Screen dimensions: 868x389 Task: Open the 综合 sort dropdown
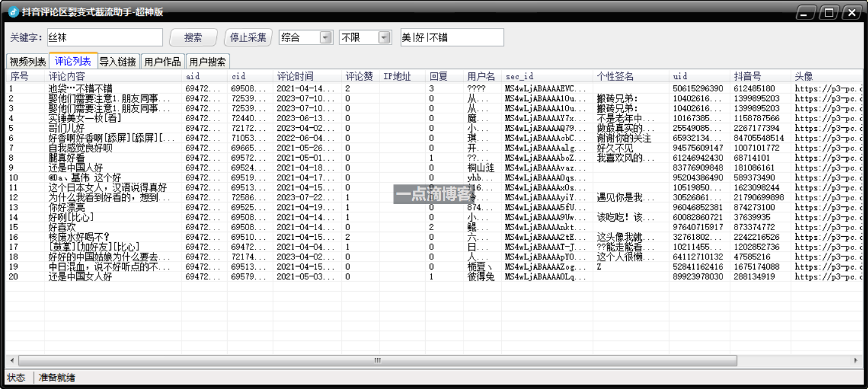(326, 38)
